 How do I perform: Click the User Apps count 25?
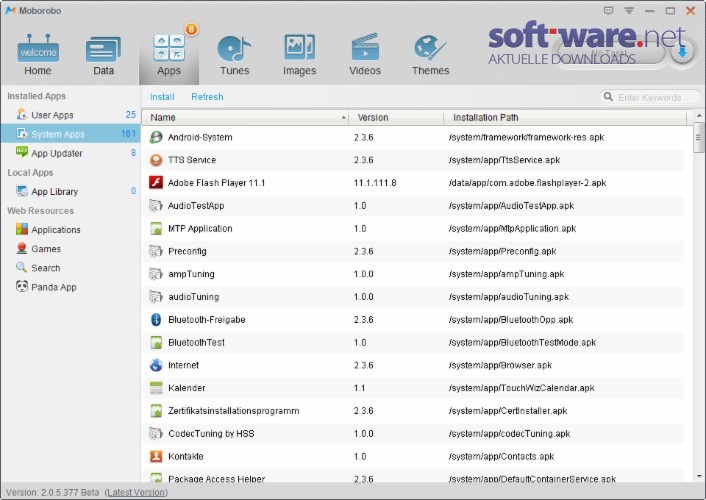(131, 114)
